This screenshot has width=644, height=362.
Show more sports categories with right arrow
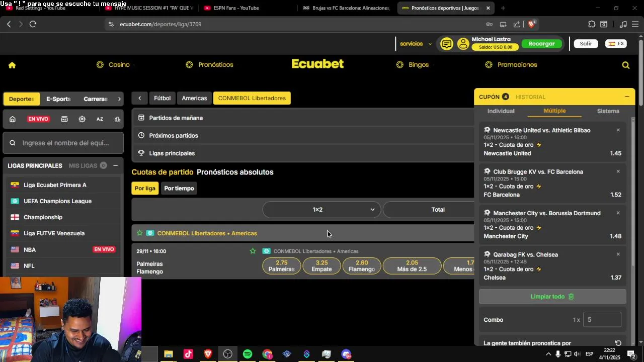click(119, 99)
